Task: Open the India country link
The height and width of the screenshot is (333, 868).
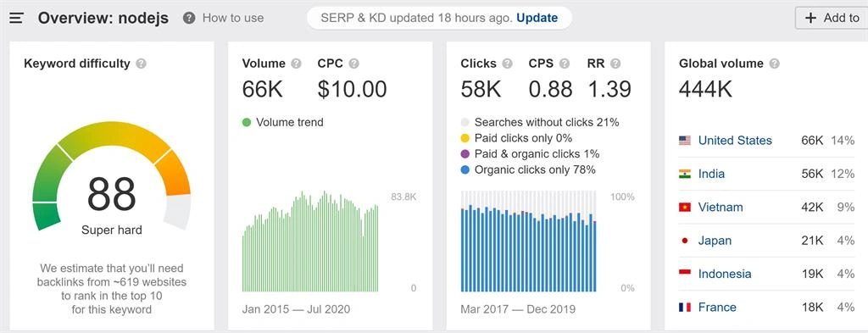Action: coord(711,174)
